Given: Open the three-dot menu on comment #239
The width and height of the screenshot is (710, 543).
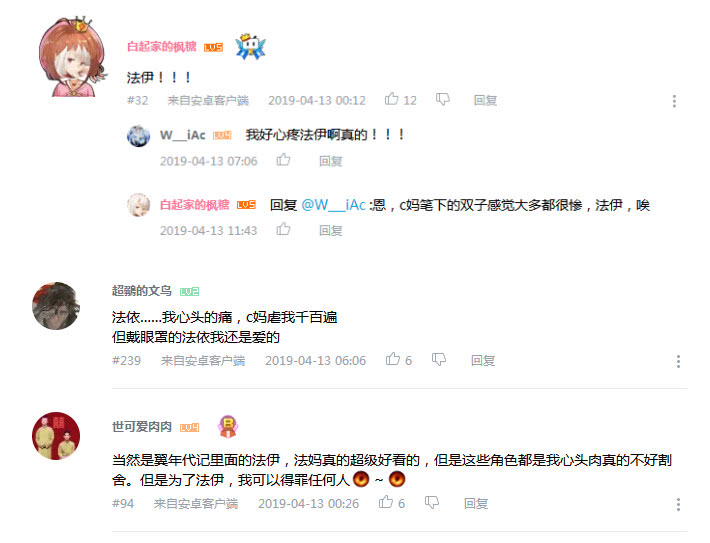Looking at the screenshot, I should (x=678, y=361).
